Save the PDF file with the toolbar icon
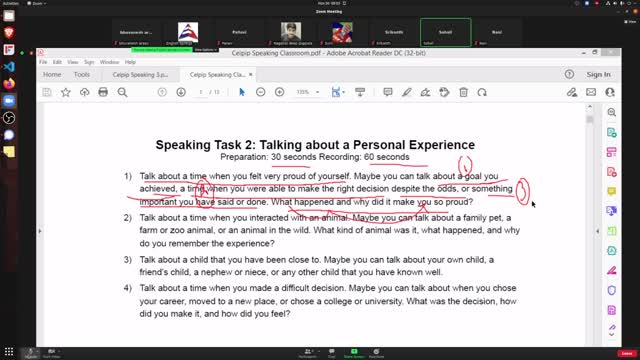The width and height of the screenshot is (640, 360). (47, 92)
